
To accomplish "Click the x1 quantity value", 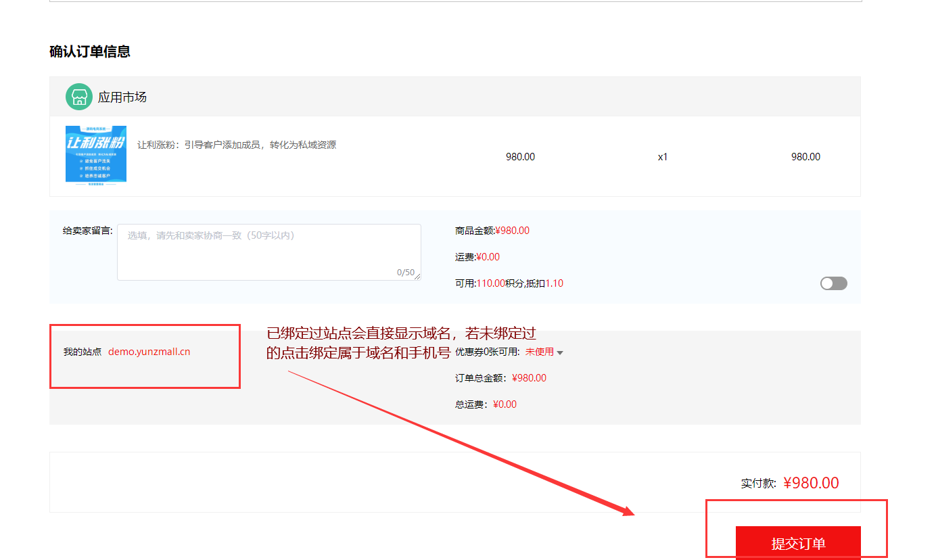I will pos(663,157).
